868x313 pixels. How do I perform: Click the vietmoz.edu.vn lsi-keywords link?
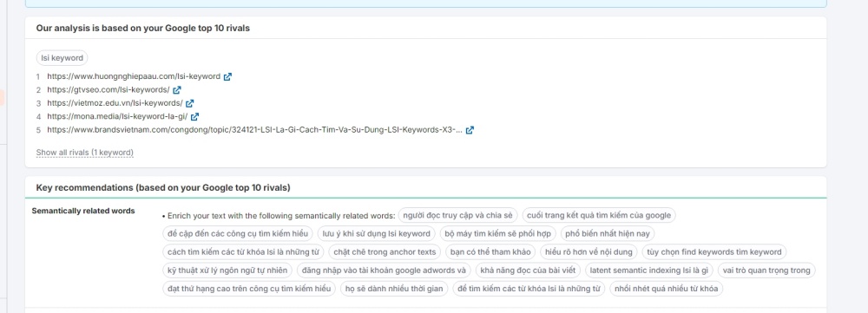point(115,103)
